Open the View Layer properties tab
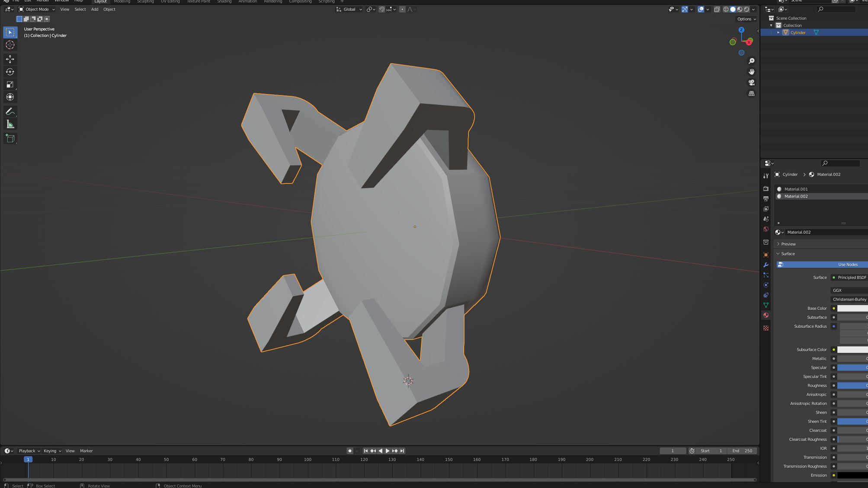 pyautogui.click(x=766, y=209)
